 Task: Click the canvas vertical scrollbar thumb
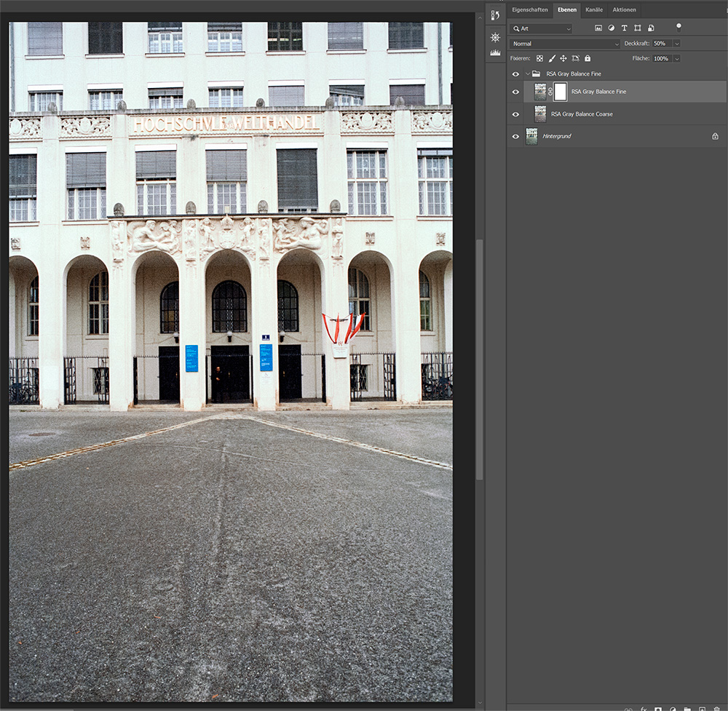coord(480,360)
